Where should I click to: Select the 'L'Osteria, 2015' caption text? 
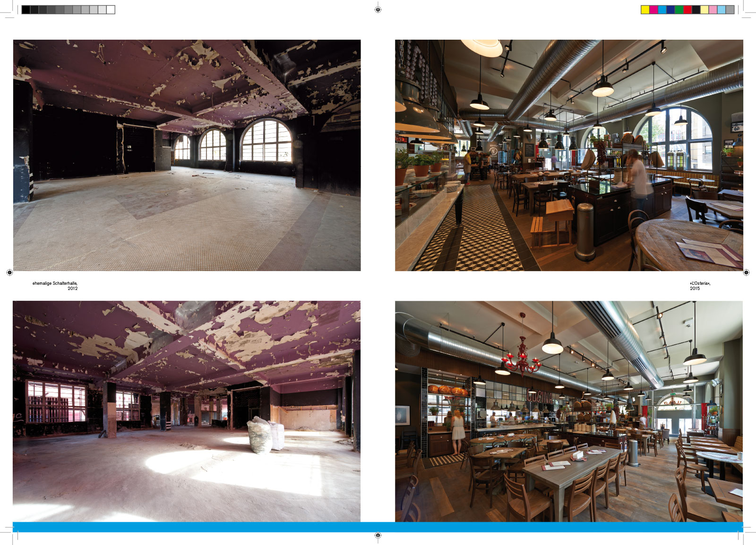(700, 286)
